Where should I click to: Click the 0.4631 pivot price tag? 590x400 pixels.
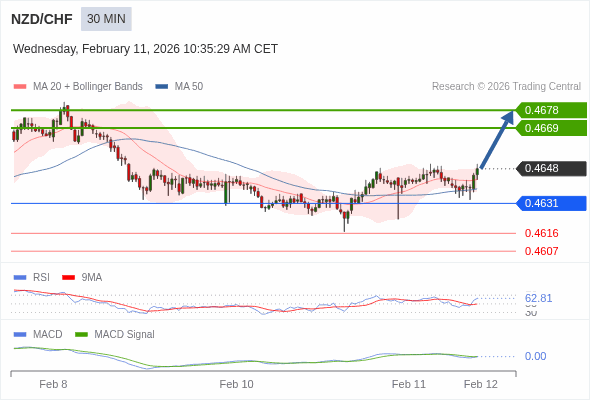(551, 203)
